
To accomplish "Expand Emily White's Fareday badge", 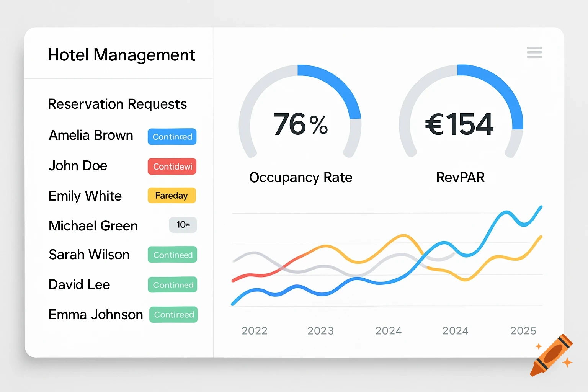I will point(171,195).
